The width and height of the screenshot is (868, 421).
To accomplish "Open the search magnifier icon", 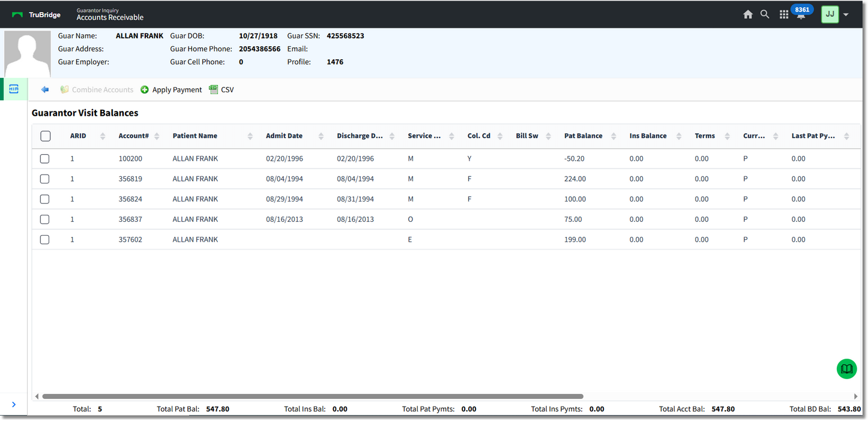I will pyautogui.click(x=765, y=14).
